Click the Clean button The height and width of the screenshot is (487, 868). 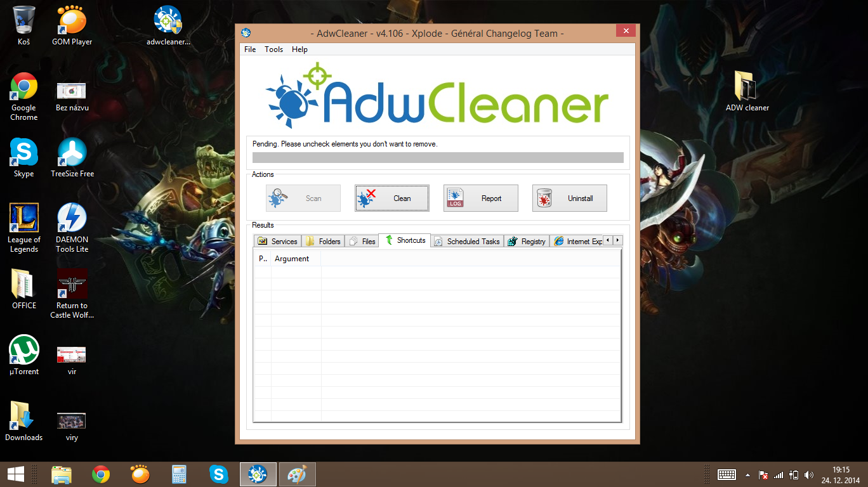392,198
